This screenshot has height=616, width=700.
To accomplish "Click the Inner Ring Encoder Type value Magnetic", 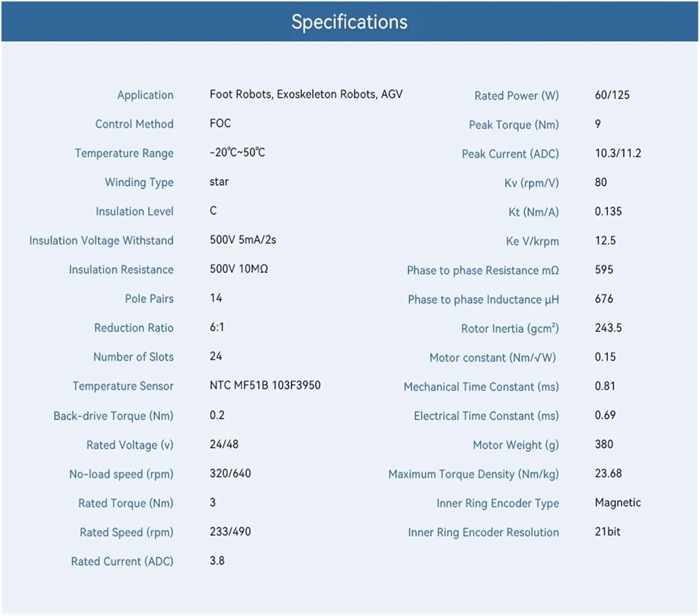I will (x=617, y=503).
